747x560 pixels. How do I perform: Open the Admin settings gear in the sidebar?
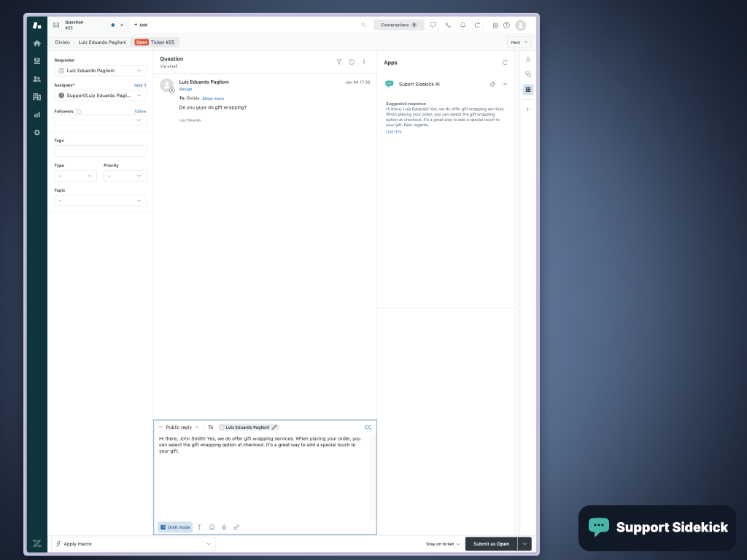click(x=36, y=132)
